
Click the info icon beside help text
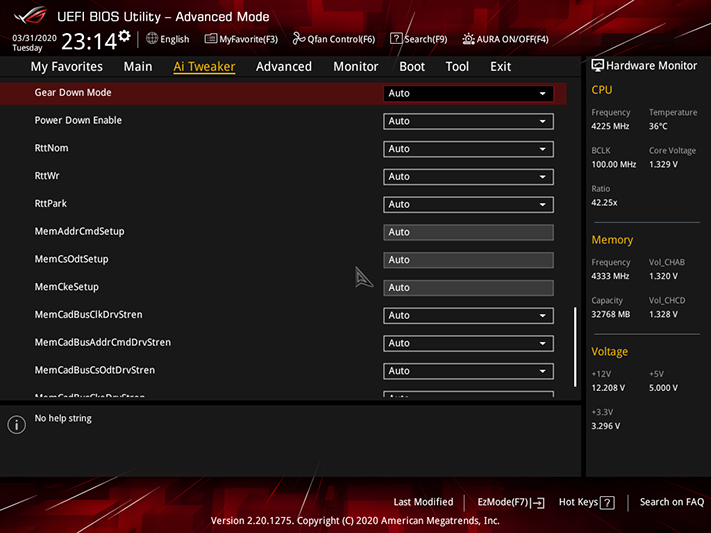(x=16, y=425)
